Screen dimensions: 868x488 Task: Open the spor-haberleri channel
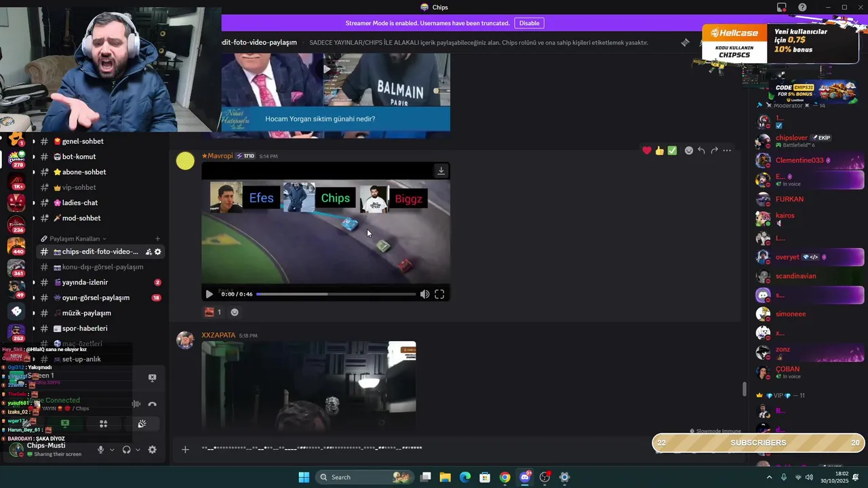point(100,329)
